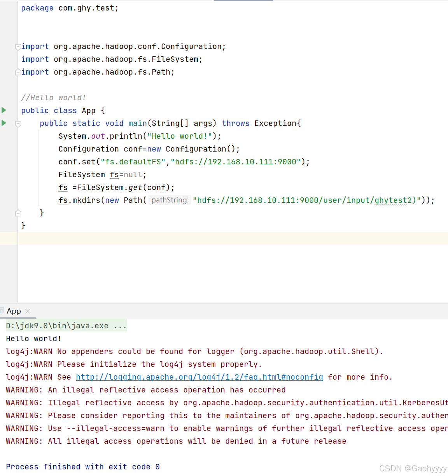Click the Process finished with exit code line
Image resolution: width=448 pixels, height=476 pixels.
coord(82,466)
